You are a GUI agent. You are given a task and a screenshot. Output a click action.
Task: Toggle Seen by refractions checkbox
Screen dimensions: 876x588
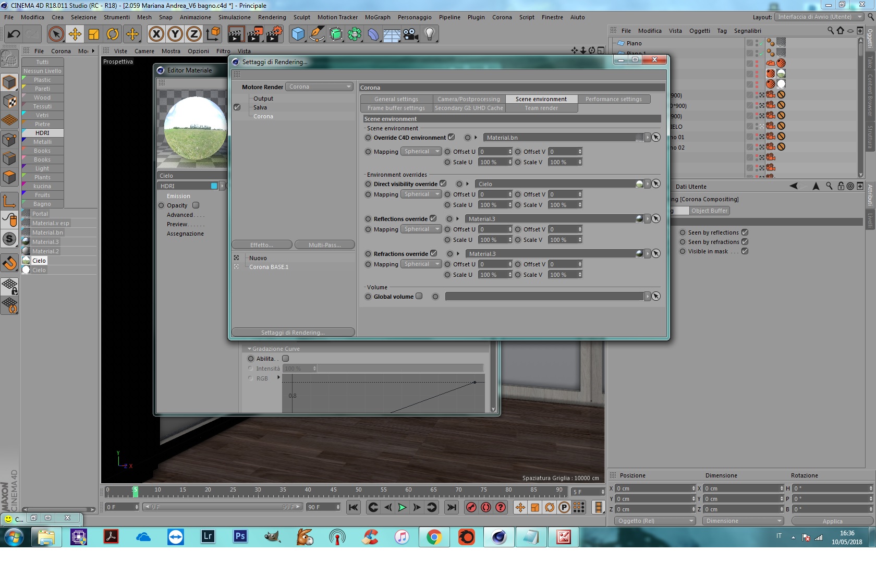745,242
